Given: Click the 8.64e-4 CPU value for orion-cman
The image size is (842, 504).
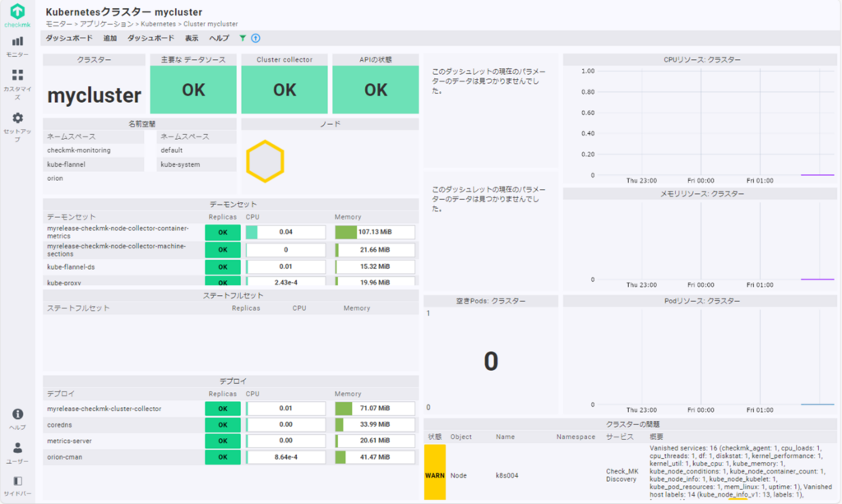Looking at the screenshot, I should point(285,457).
